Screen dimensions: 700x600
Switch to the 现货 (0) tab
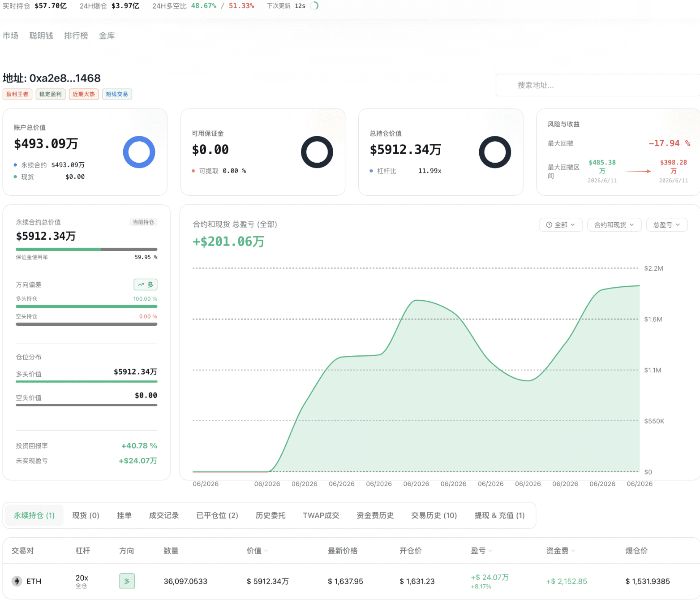click(x=86, y=515)
